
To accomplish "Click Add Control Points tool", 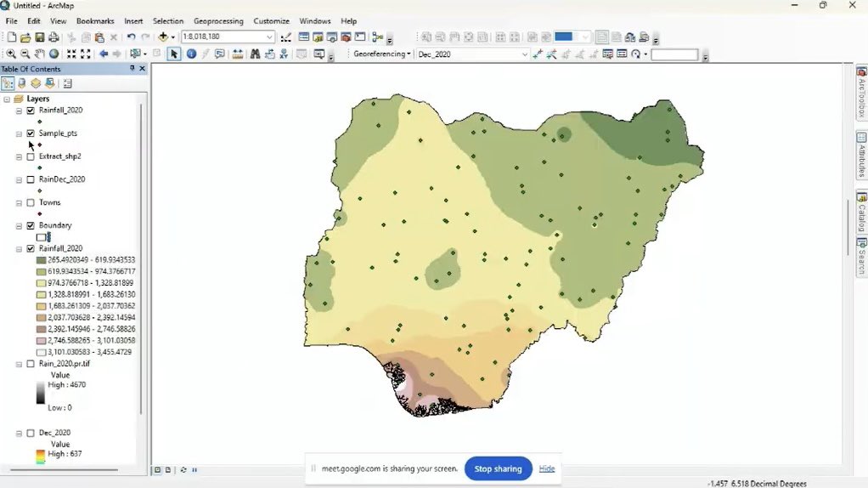I will coord(537,54).
